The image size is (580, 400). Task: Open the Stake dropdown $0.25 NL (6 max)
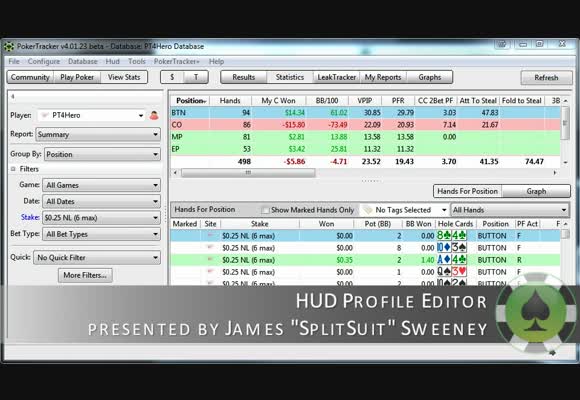101,218
